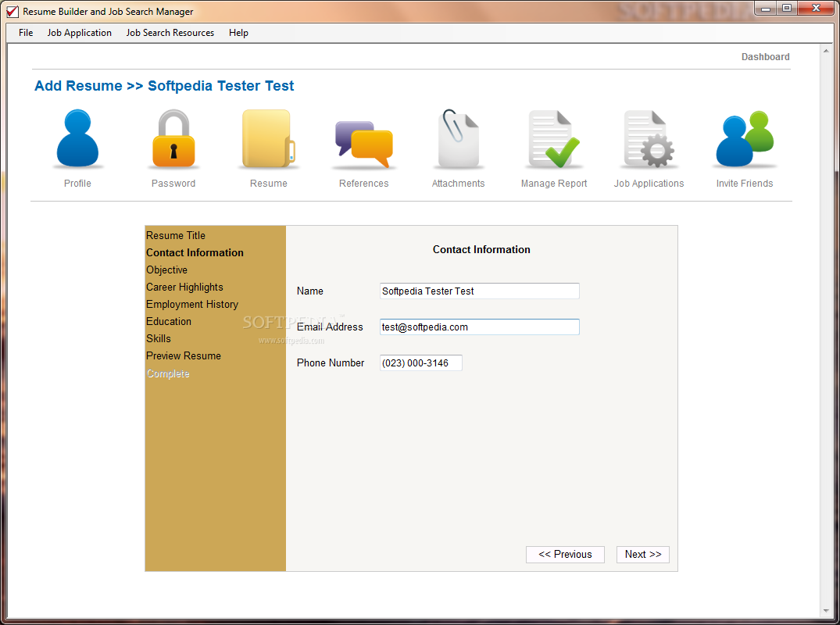The image size is (840, 625).
Task: Click the << Previous button
Action: coord(565,555)
